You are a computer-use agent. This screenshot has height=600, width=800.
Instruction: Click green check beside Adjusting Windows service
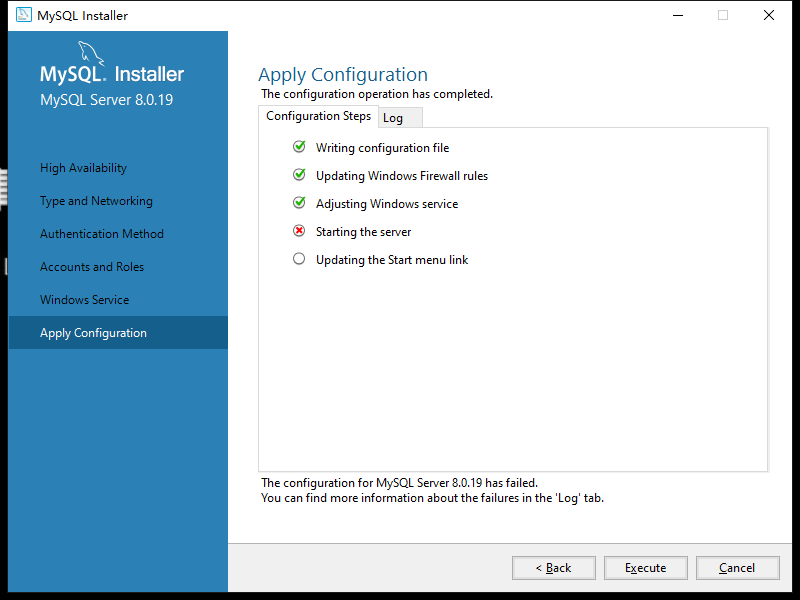click(x=299, y=203)
